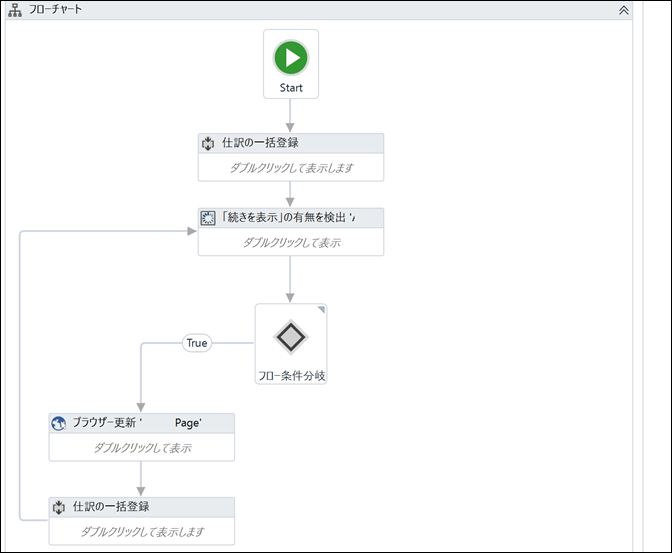Click the browser globe icon of ブラウザー更新
672x553 pixels.
click(59, 424)
